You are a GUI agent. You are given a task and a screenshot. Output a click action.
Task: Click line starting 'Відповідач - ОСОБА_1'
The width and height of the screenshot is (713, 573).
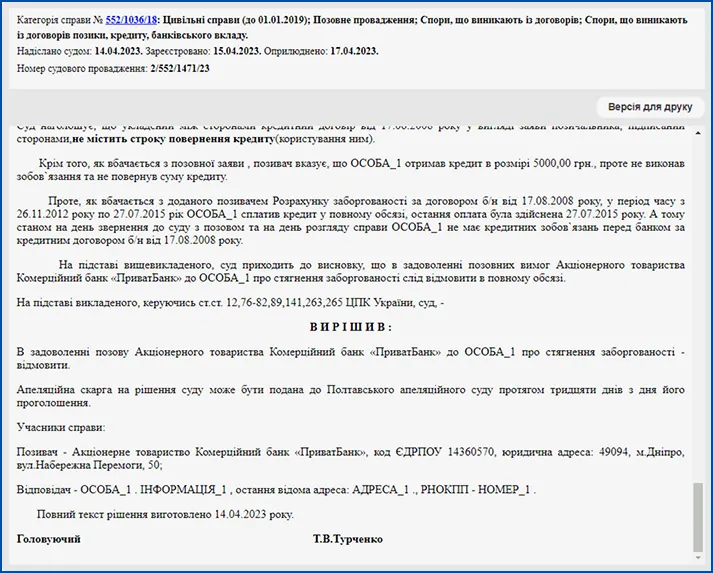pyautogui.click(x=276, y=490)
